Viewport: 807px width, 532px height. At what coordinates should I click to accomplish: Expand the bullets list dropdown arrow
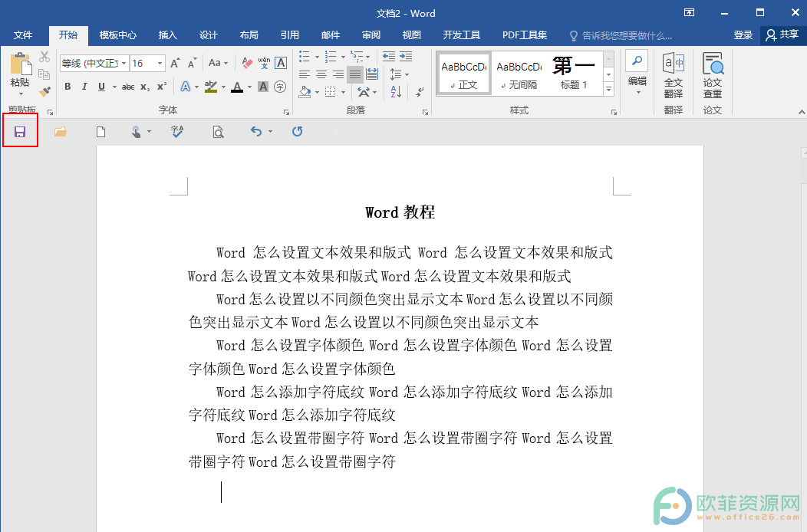317,57
